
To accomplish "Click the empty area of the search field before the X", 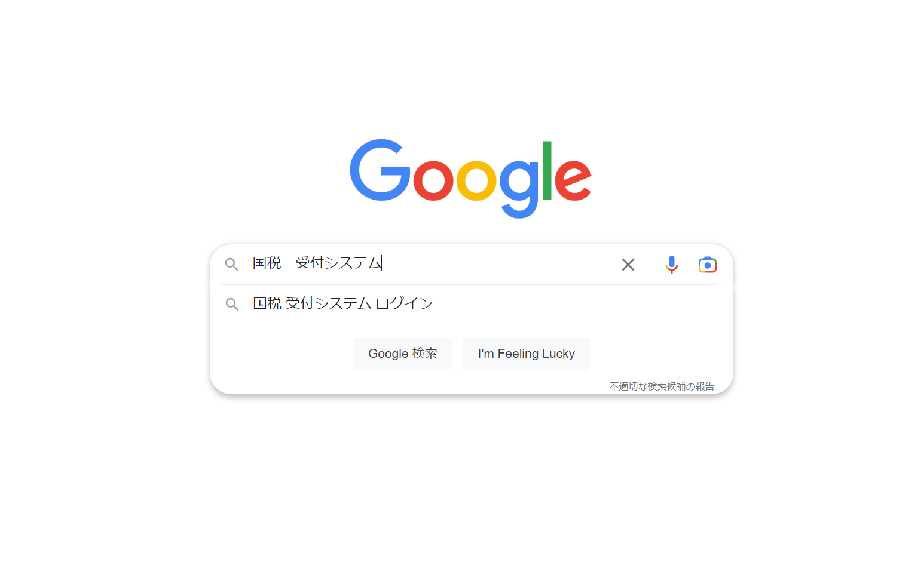I will [499, 263].
